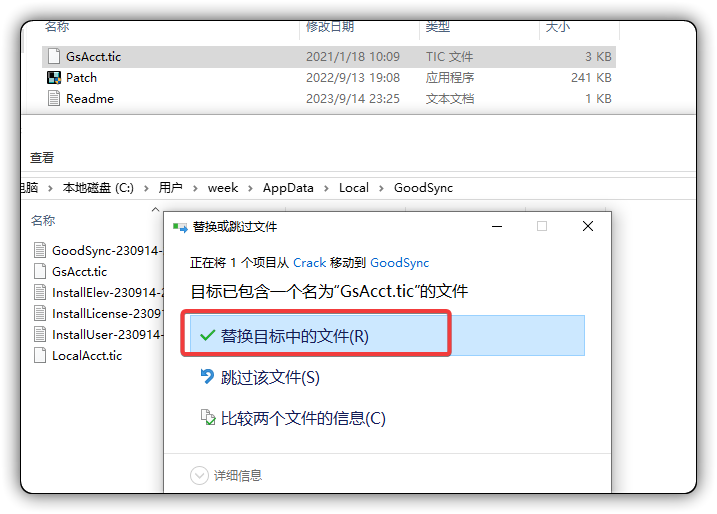Click the details (详细信息) label
This screenshot has height=514, width=717.
click(x=238, y=476)
